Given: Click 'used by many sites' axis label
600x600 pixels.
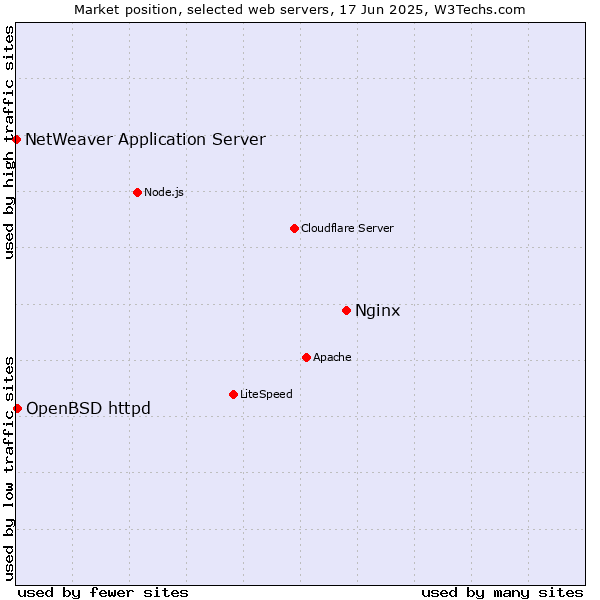Looking at the screenshot, I should 502,593.
